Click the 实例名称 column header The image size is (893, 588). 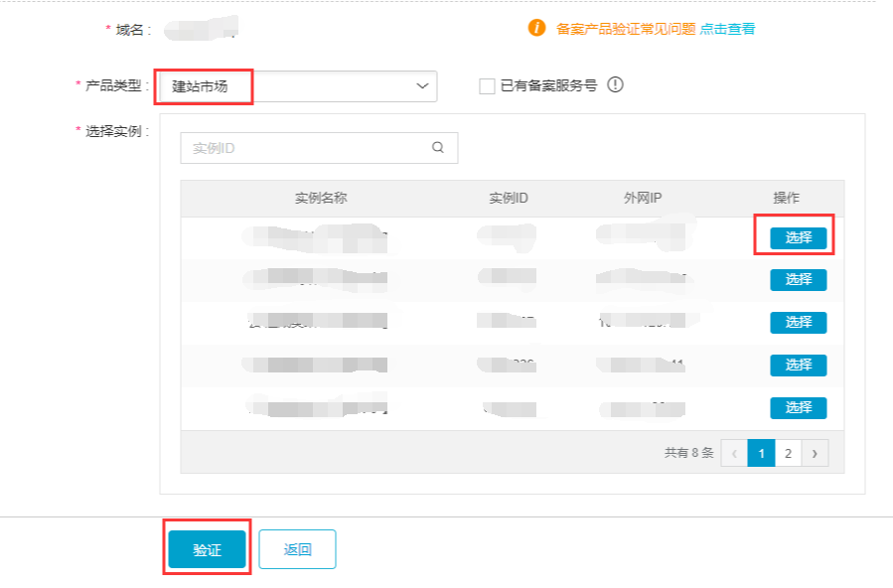(x=321, y=198)
